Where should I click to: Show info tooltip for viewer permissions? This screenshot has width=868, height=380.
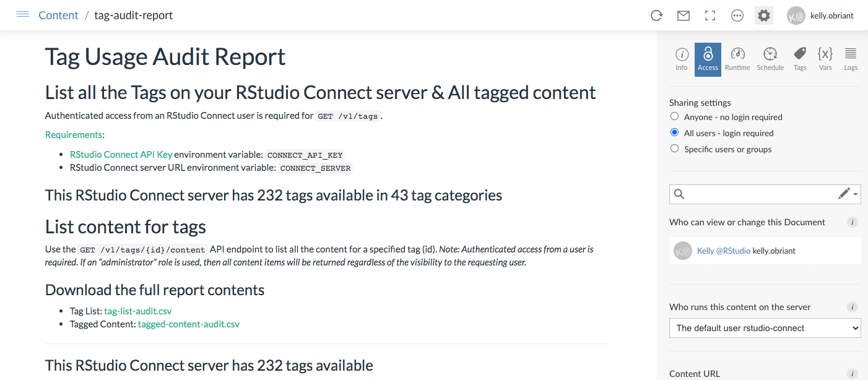click(853, 222)
